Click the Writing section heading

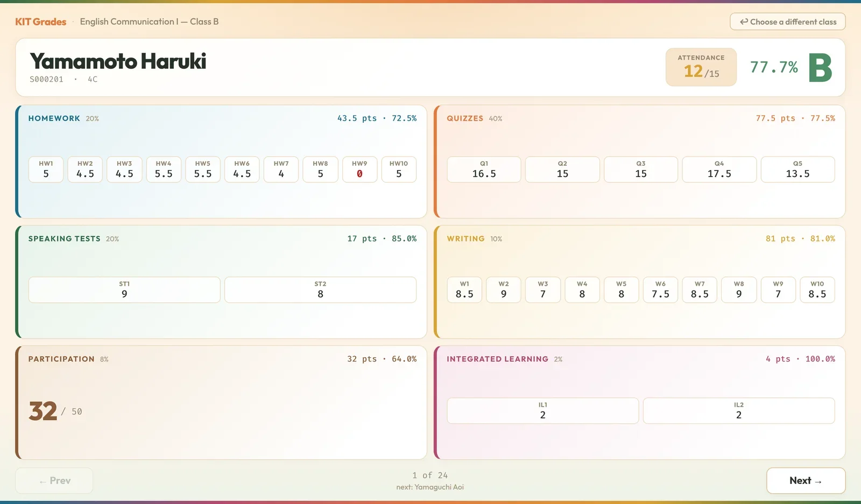(x=465, y=239)
